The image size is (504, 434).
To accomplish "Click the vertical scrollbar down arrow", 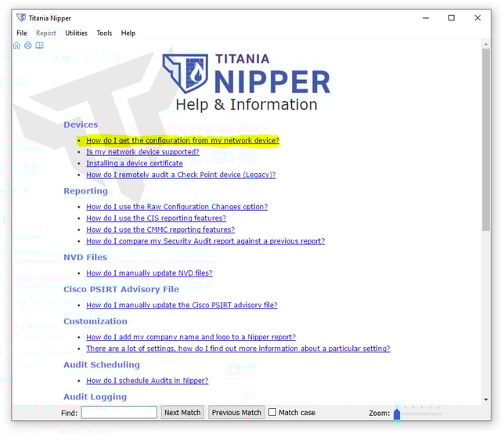I will [486, 400].
